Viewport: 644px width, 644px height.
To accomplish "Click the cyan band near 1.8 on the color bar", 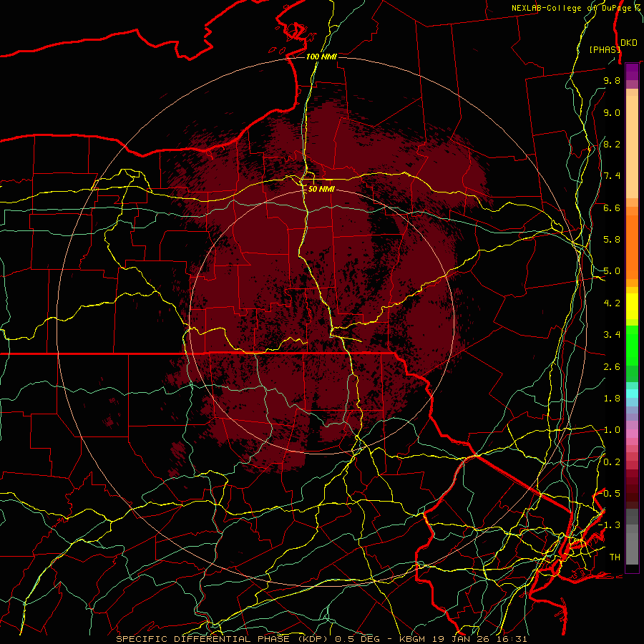I will (x=632, y=394).
